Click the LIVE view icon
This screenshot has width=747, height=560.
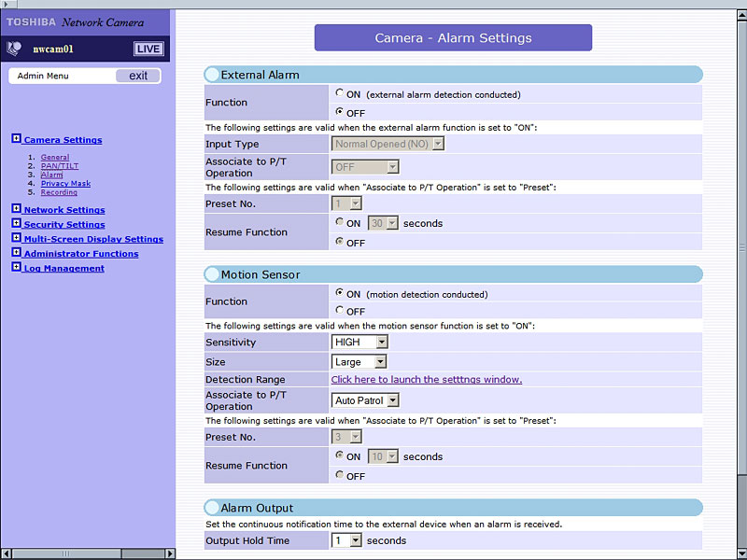[x=148, y=49]
